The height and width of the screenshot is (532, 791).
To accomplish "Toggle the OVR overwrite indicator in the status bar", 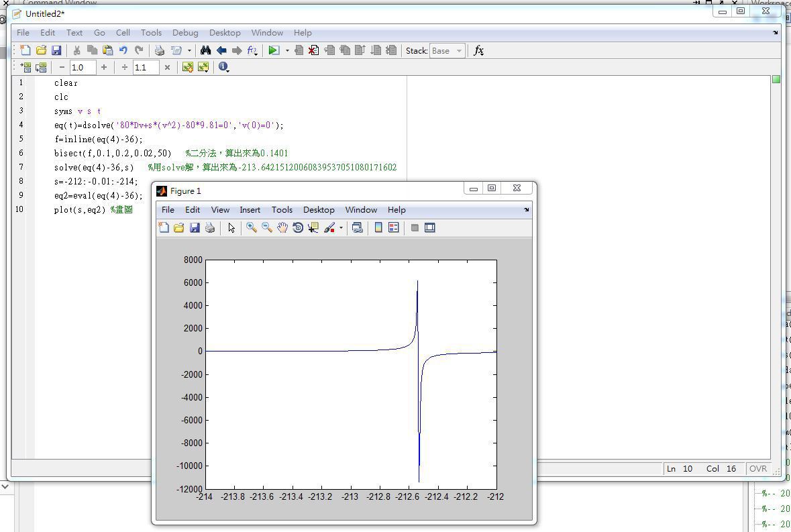I will tap(757, 468).
